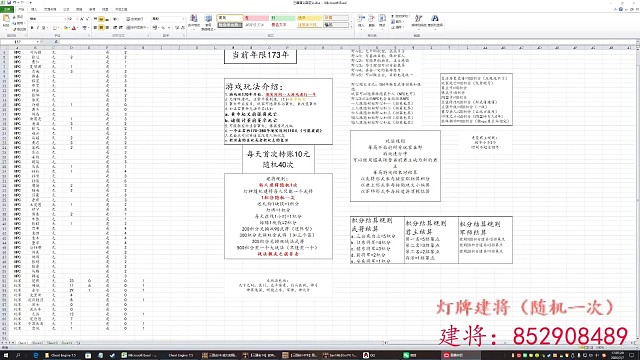This screenshot has width=640, height=360.
Task: Click the Wrap Text button
Action: click(x=135, y=19)
